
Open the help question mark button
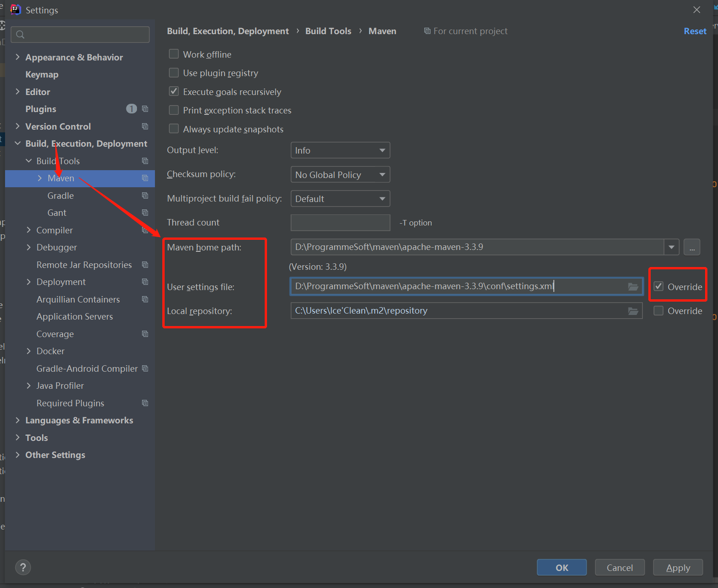point(23,567)
